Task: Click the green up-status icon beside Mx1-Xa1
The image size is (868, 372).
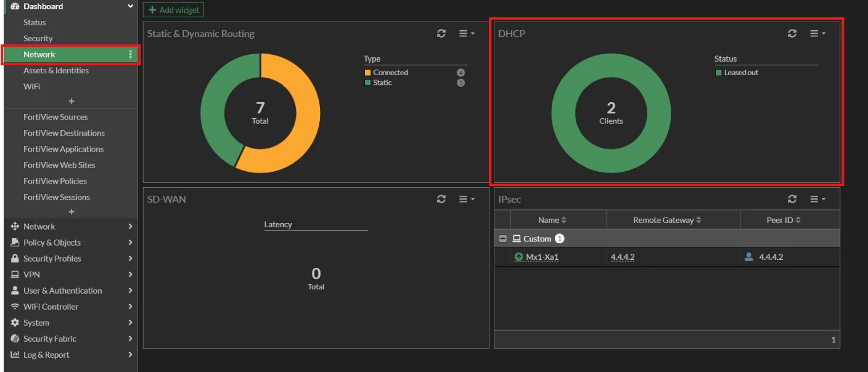Action: tap(518, 257)
